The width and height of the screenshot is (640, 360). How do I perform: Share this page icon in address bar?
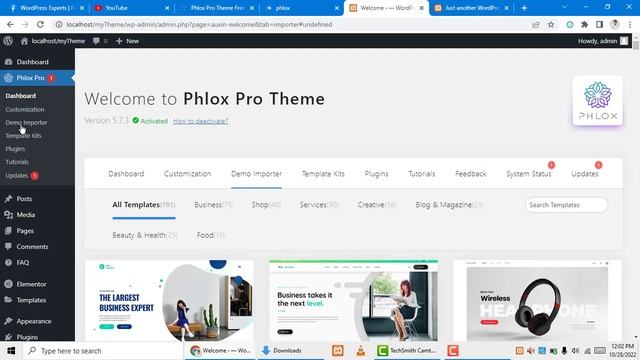(536, 24)
